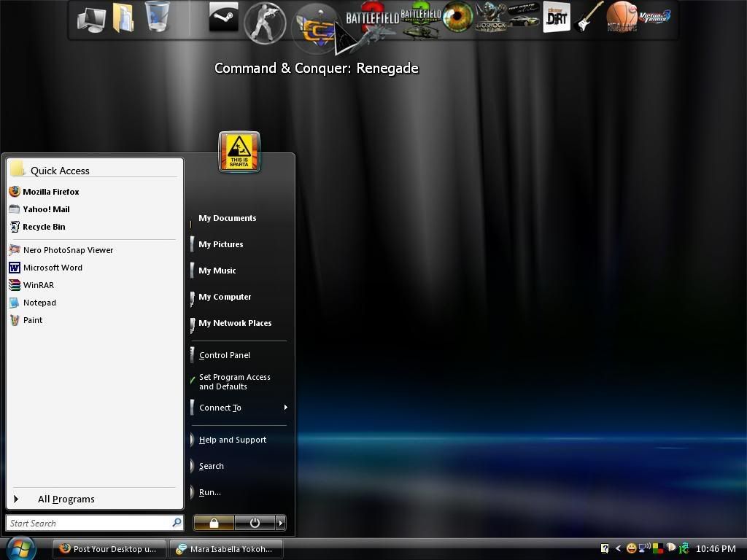Viewport: 747px width, 560px height.
Task: Click the Windows Start orb
Action: pos(20,548)
